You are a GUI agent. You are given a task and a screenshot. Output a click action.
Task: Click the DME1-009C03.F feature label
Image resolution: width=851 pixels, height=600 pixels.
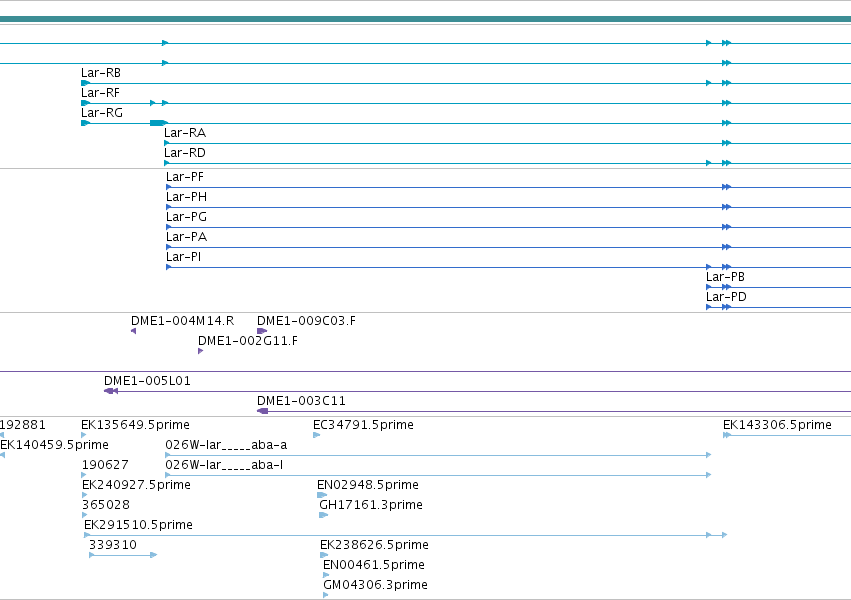tap(307, 321)
